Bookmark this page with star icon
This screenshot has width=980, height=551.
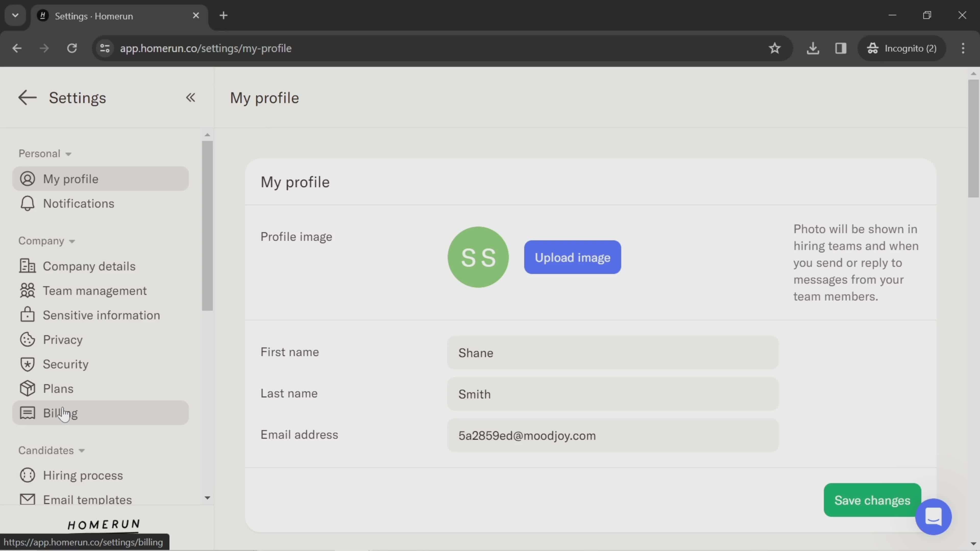pos(775,48)
